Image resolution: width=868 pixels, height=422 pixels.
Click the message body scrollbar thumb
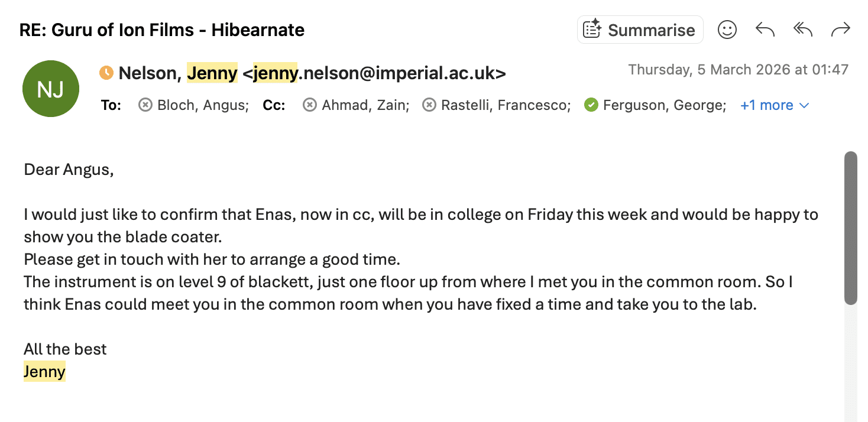click(x=850, y=228)
